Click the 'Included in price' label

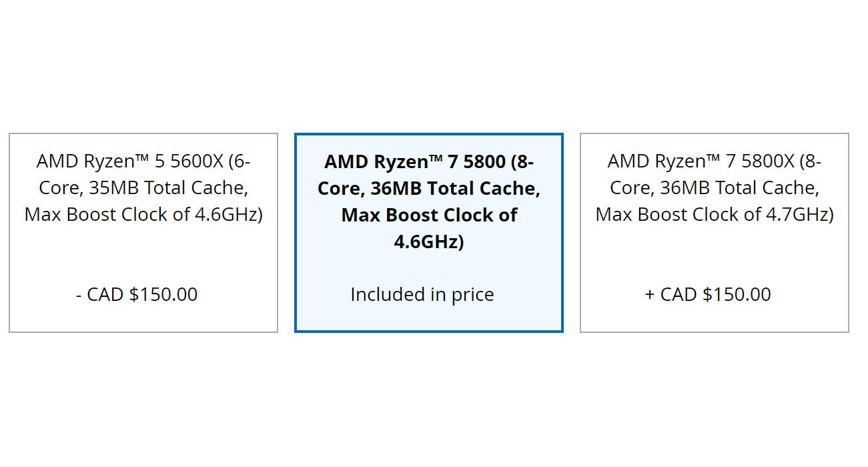(x=421, y=294)
